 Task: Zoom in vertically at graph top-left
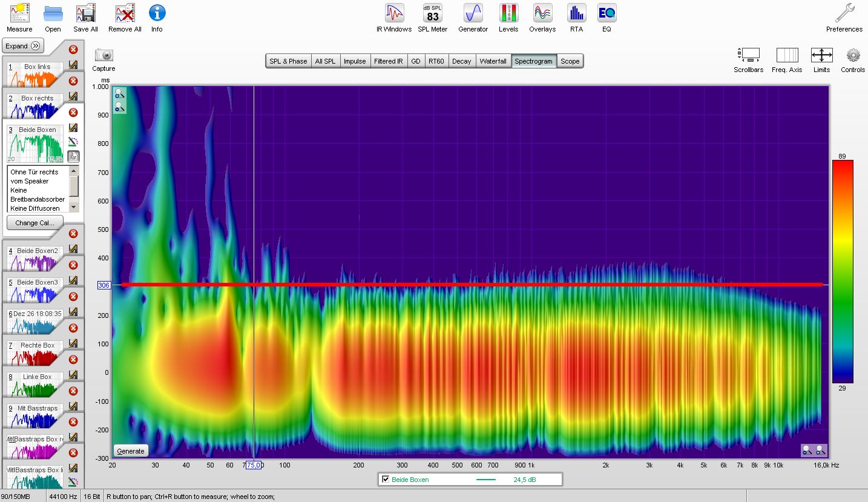click(120, 94)
